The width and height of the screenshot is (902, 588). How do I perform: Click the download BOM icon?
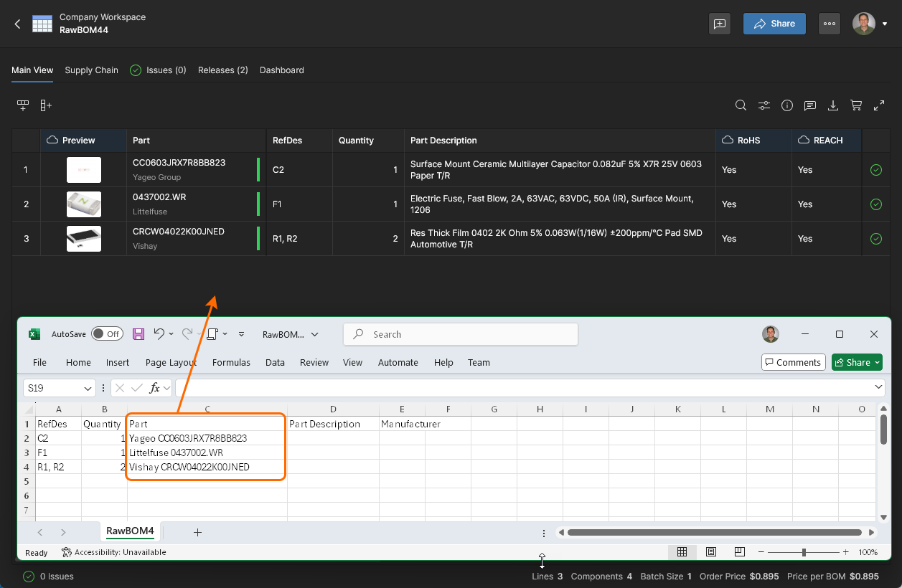tap(833, 105)
